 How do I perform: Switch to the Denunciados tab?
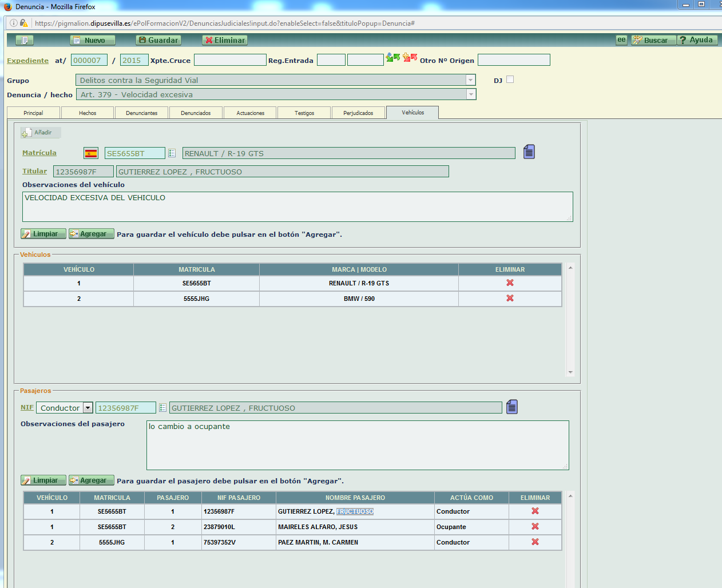[196, 113]
